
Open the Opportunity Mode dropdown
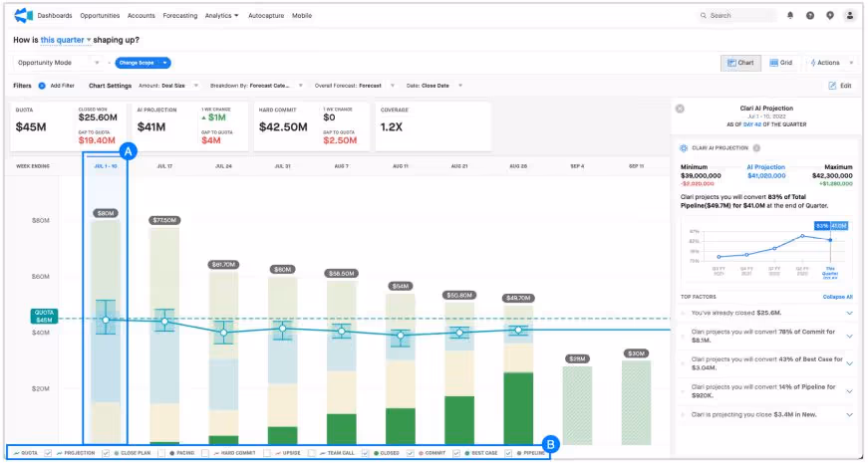(x=57, y=63)
